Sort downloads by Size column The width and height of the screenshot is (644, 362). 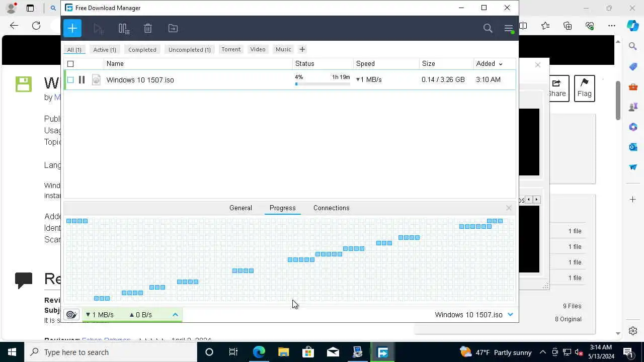click(x=447, y=64)
